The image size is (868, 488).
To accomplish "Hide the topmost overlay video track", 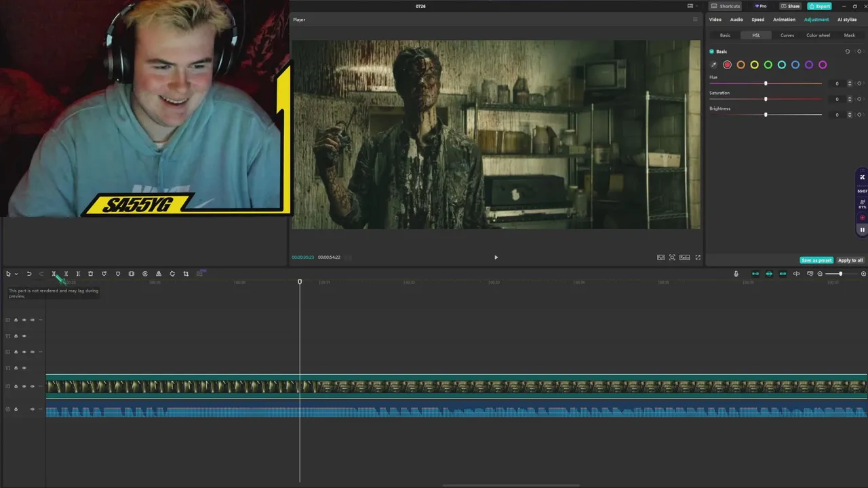I will [x=24, y=320].
